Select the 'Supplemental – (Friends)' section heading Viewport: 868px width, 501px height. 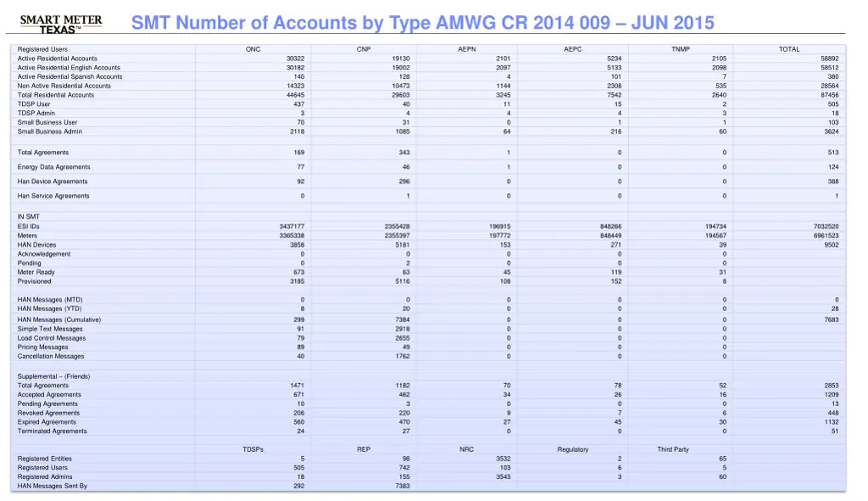pos(53,376)
